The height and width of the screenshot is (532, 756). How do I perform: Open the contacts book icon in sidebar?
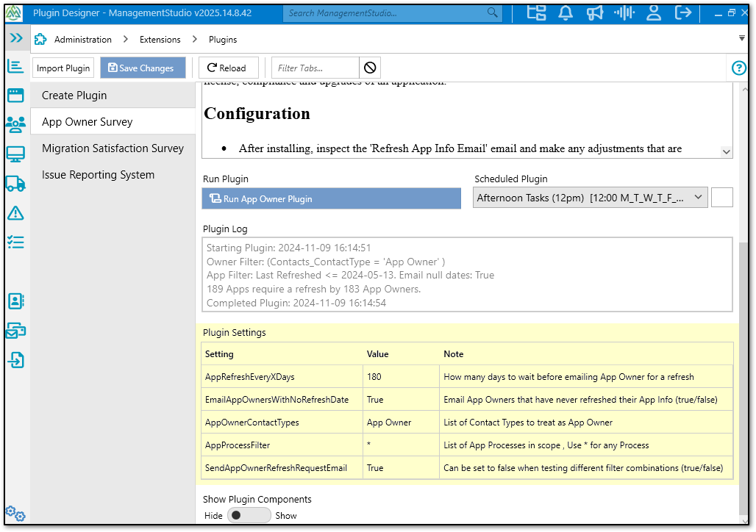16,301
